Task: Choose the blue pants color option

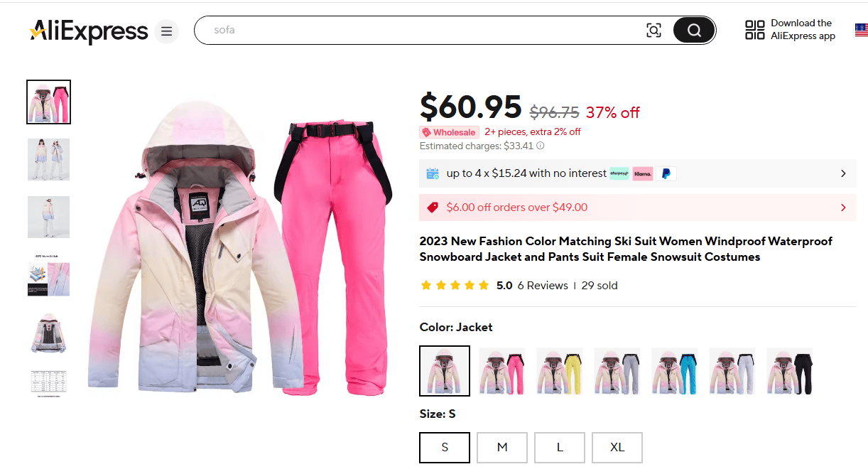Action: [675, 371]
